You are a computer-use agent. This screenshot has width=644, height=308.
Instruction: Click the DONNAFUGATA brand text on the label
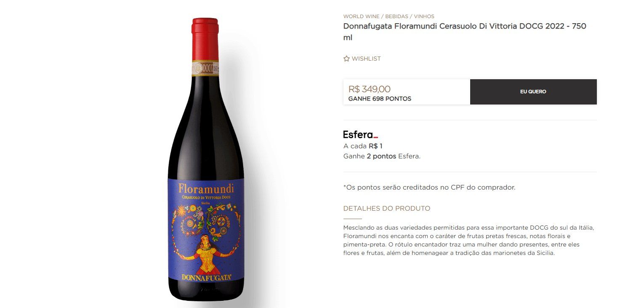pos(205,277)
